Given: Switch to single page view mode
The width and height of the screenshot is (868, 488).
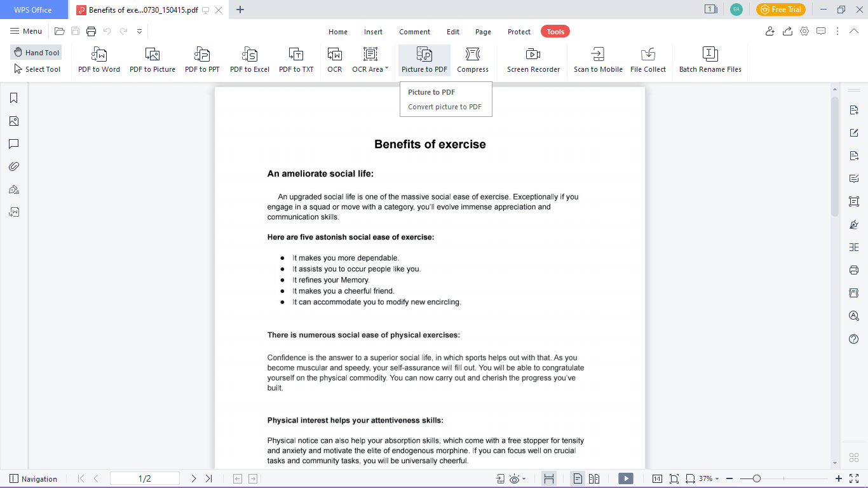Looking at the screenshot, I should [x=578, y=478].
